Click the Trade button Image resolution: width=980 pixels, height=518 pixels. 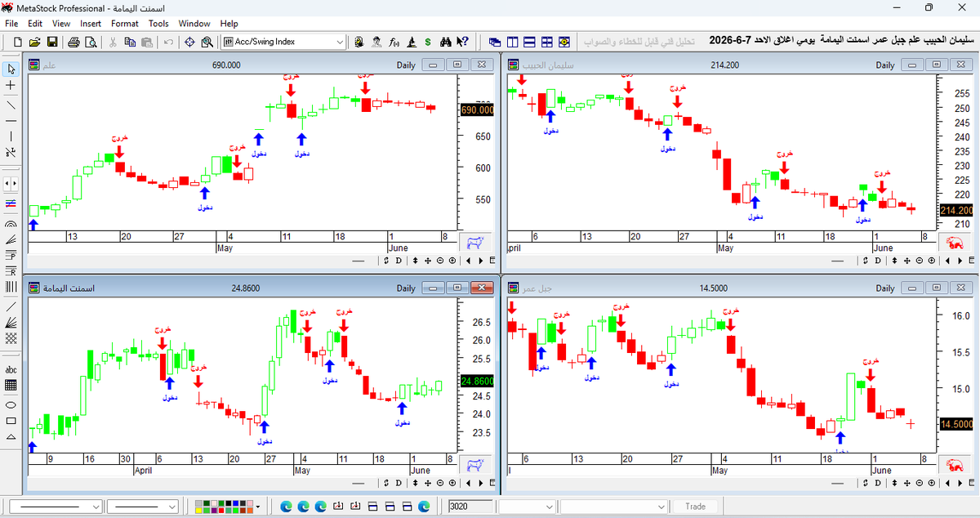pyautogui.click(x=695, y=507)
